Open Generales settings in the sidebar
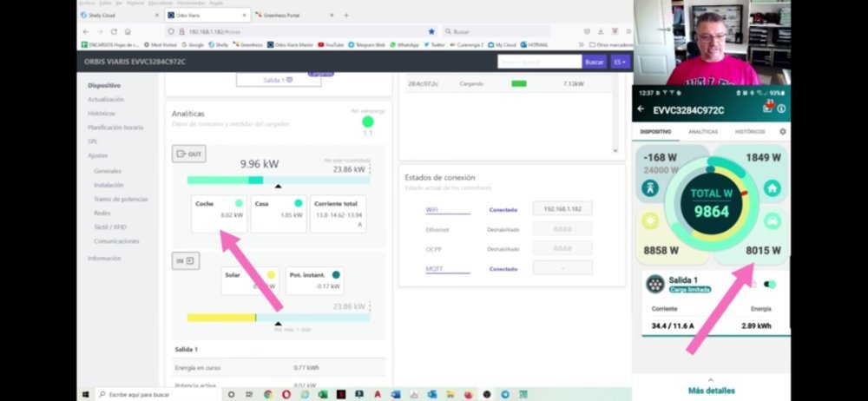Screen dimensions: 868x401 pyautogui.click(x=108, y=171)
